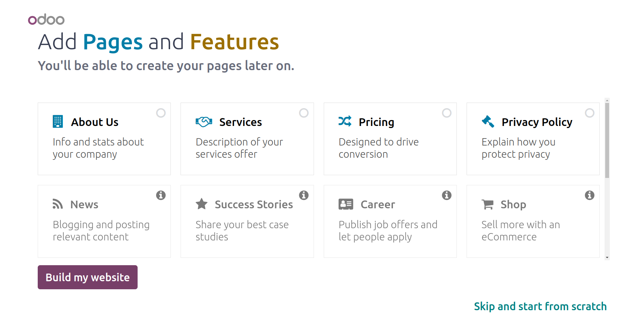
Task: Open info icon on News card
Action: pyautogui.click(x=161, y=195)
